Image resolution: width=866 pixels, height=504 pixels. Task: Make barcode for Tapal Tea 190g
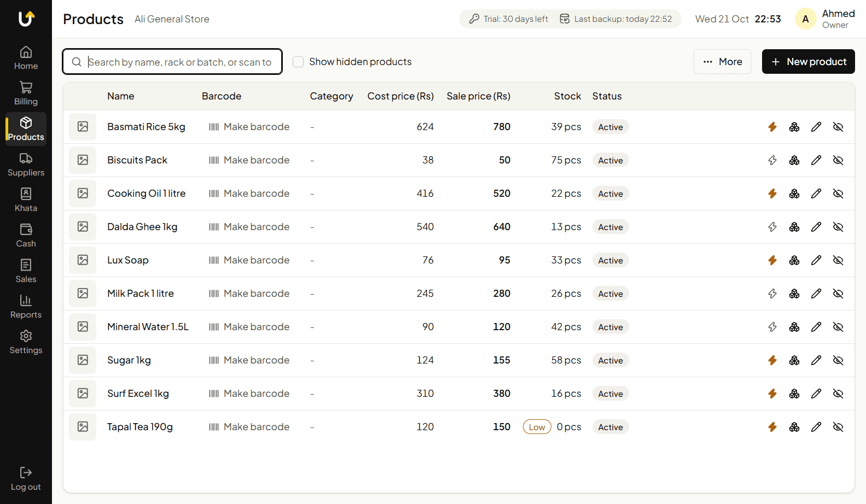pos(249,427)
